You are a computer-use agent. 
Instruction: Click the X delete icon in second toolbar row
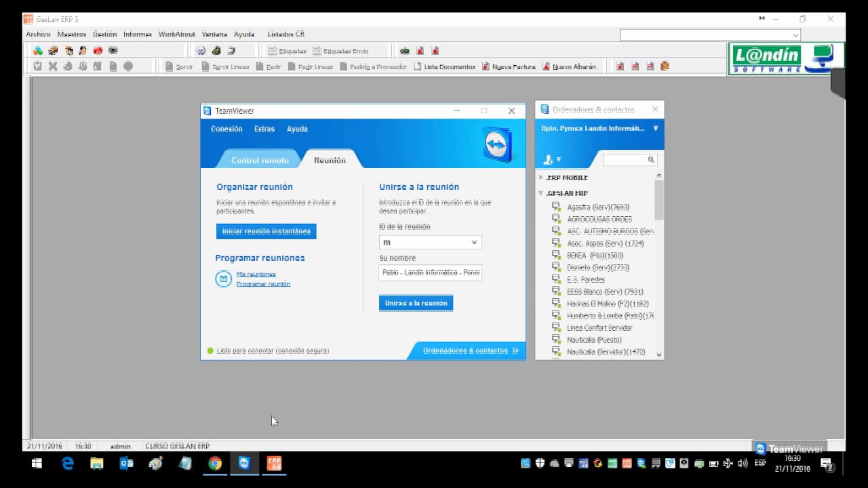tap(53, 66)
